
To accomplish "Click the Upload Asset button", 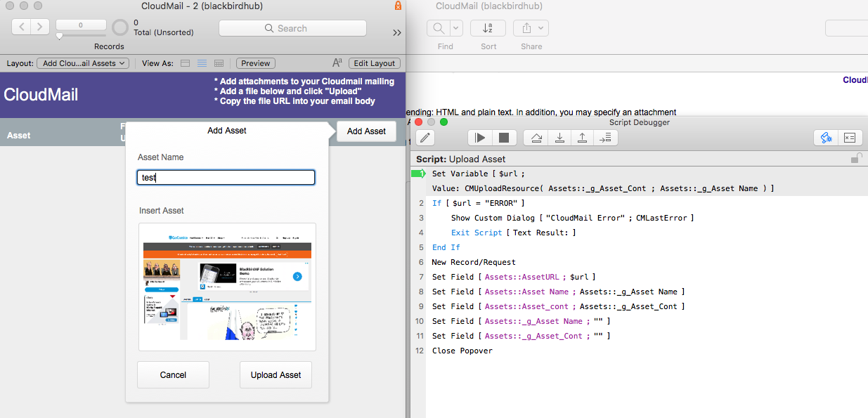I will 276,374.
